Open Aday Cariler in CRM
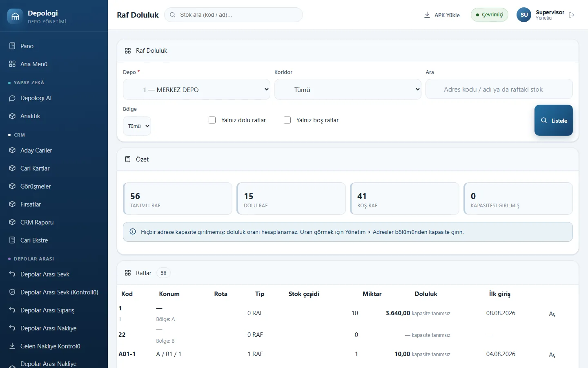The height and width of the screenshot is (368, 588). click(54, 150)
